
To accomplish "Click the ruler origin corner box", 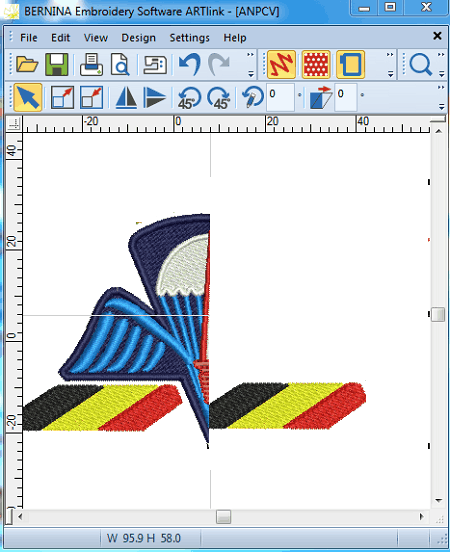I will [14, 124].
